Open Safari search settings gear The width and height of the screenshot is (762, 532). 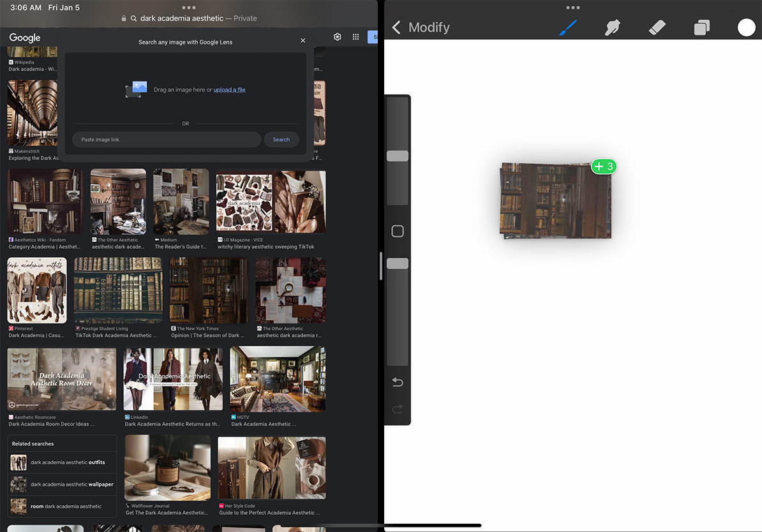pyautogui.click(x=337, y=36)
